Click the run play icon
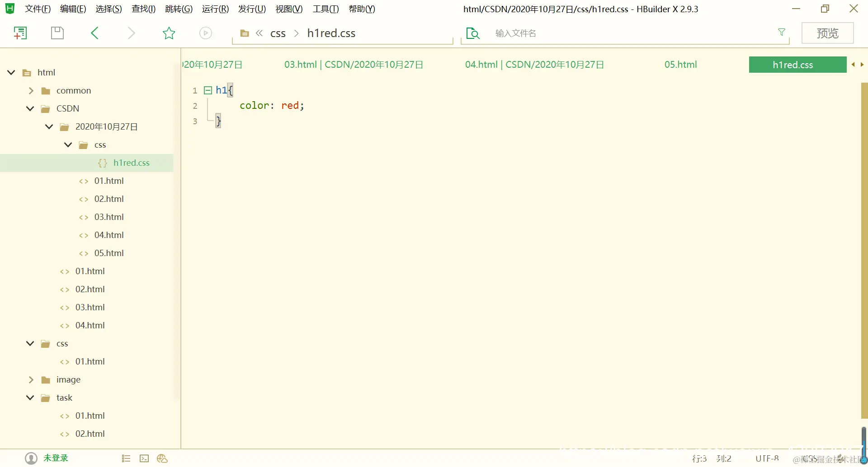This screenshot has height=467, width=868. (x=206, y=33)
